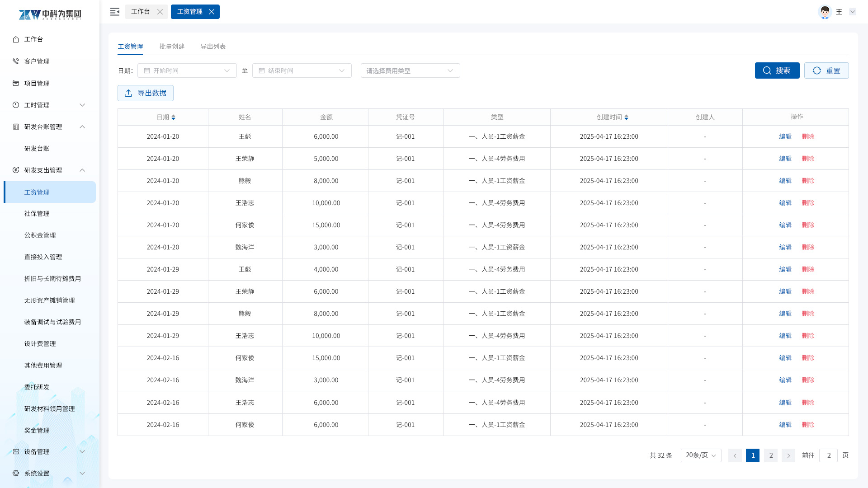Collapse the 研发支出管理 sidebar group
The image size is (868, 488).
pyautogui.click(x=82, y=170)
